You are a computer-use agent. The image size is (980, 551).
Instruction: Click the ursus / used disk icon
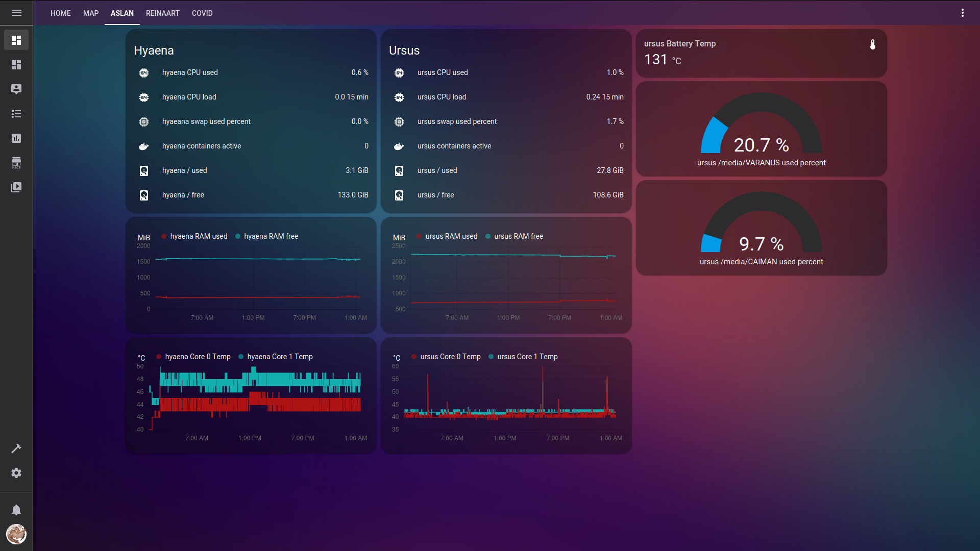(x=399, y=171)
